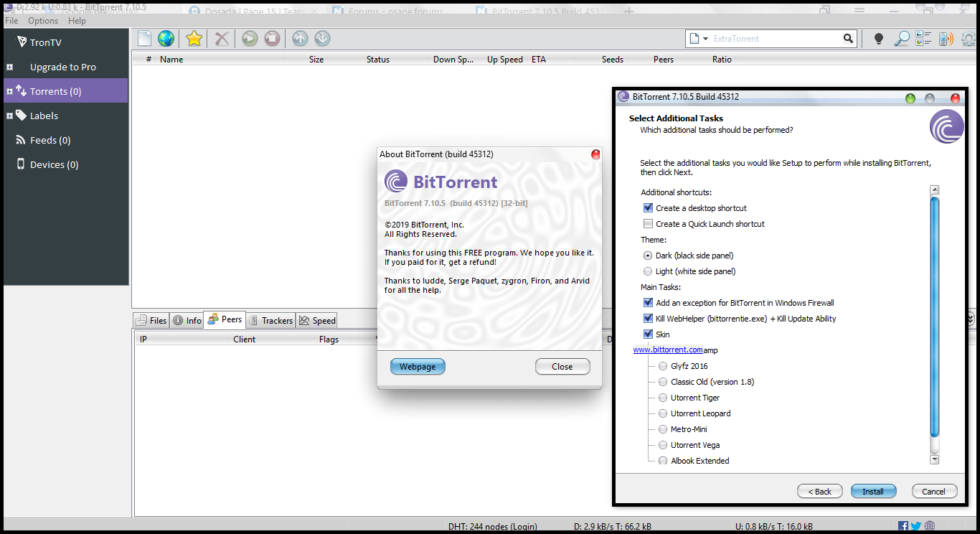This screenshot has width=980, height=534.
Task: Switch to the Info tab
Action: [187, 320]
